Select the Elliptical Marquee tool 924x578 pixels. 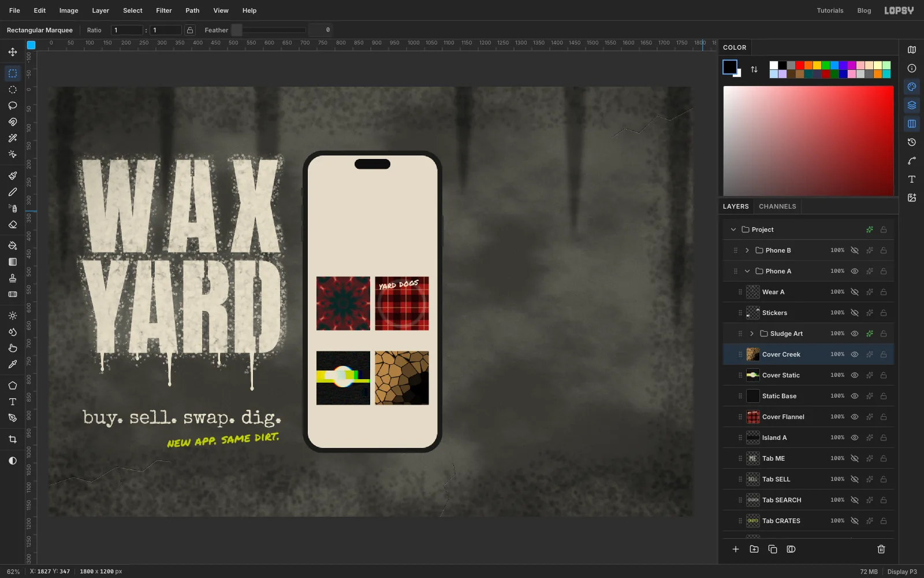click(13, 90)
